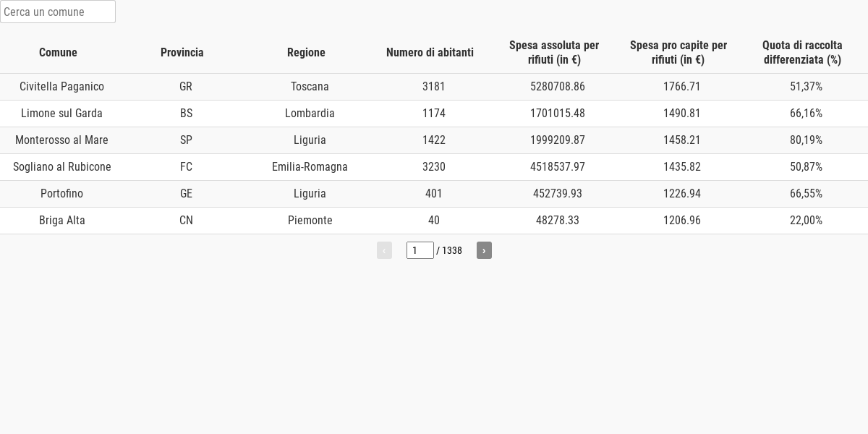Click the previous page arrow button
The width and height of the screenshot is (868, 434).
384,250
